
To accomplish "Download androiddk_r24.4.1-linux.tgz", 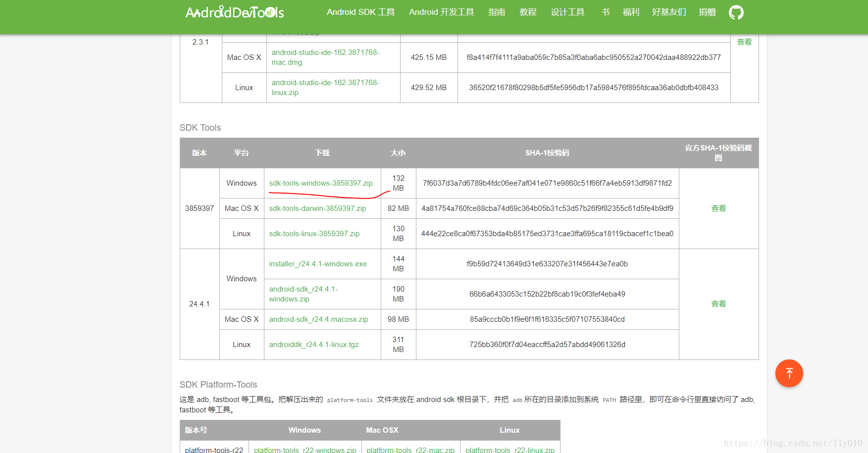I will [x=314, y=345].
